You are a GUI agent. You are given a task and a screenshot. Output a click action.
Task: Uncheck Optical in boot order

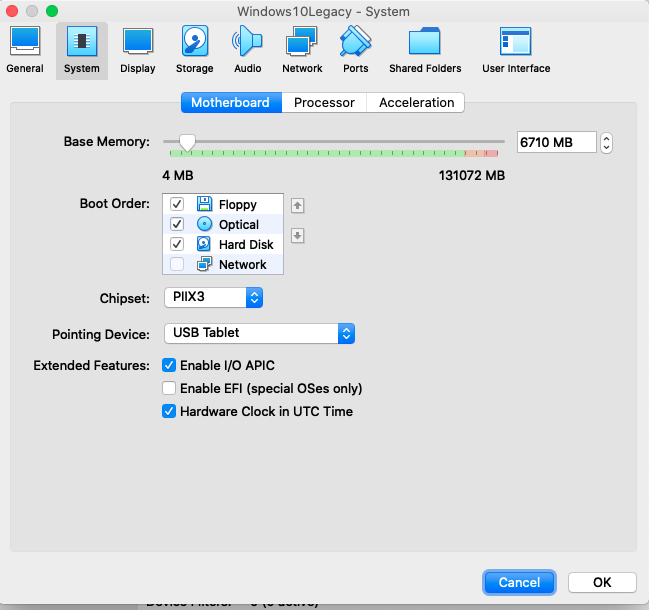click(177, 224)
